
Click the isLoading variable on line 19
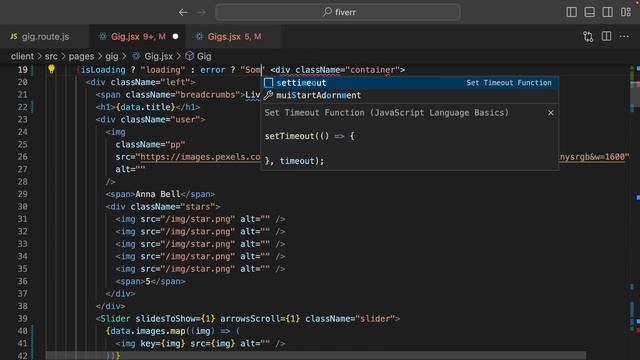pyautogui.click(x=103, y=70)
